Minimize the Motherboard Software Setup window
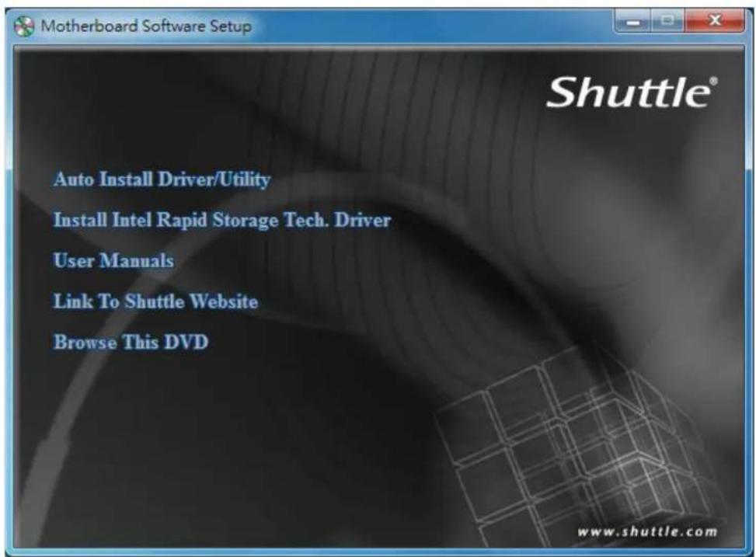This screenshot has height=557, width=756. point(633,22)
